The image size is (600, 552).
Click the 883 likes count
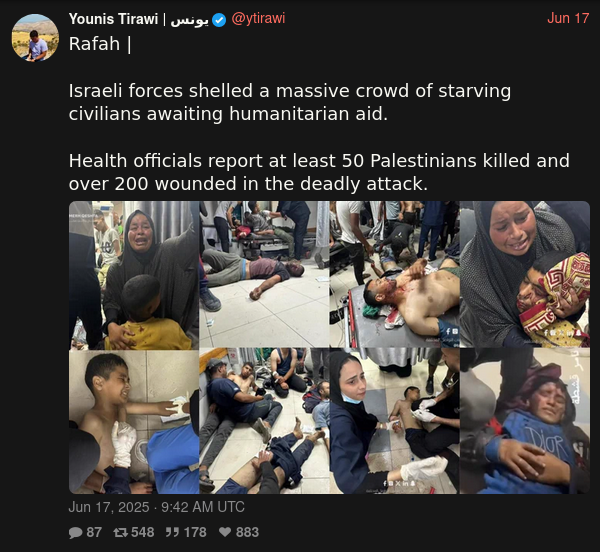(x=247, y=532)
